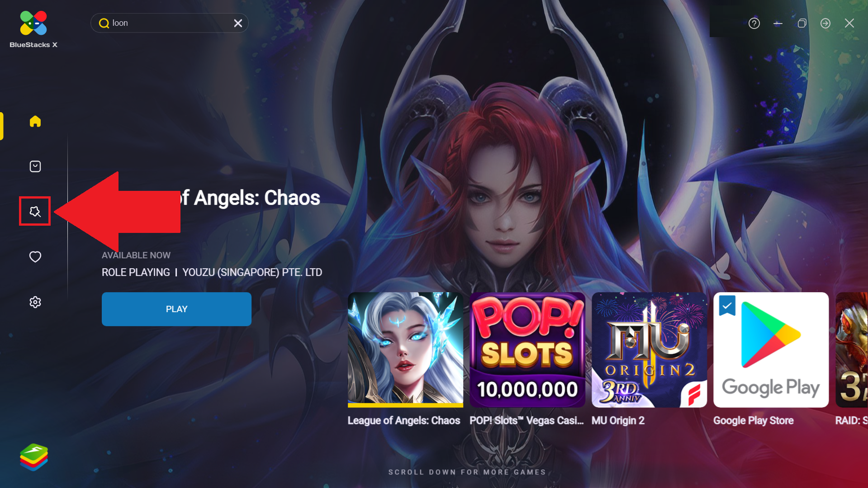Select the League of Angels: Chaos thumbnail

pos(405,350)
